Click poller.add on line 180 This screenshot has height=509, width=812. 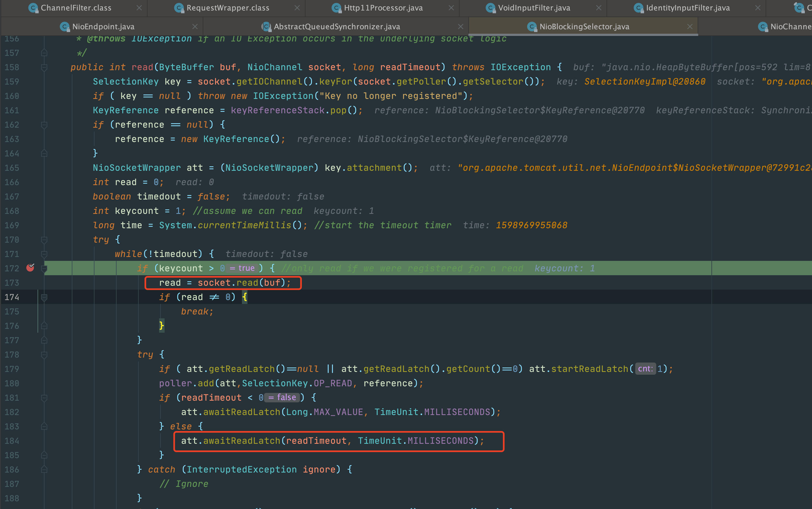pyautogui.click(x=186, y=384)
